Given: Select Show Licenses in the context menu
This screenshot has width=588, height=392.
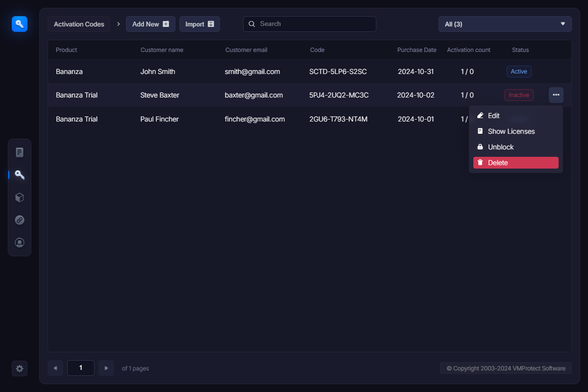Looking at the screenshot, I should (511, 131).
